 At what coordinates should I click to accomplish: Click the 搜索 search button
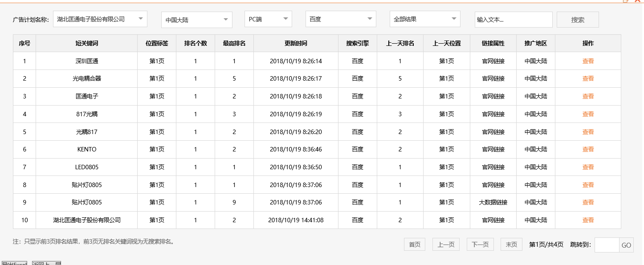pos(578,19)
